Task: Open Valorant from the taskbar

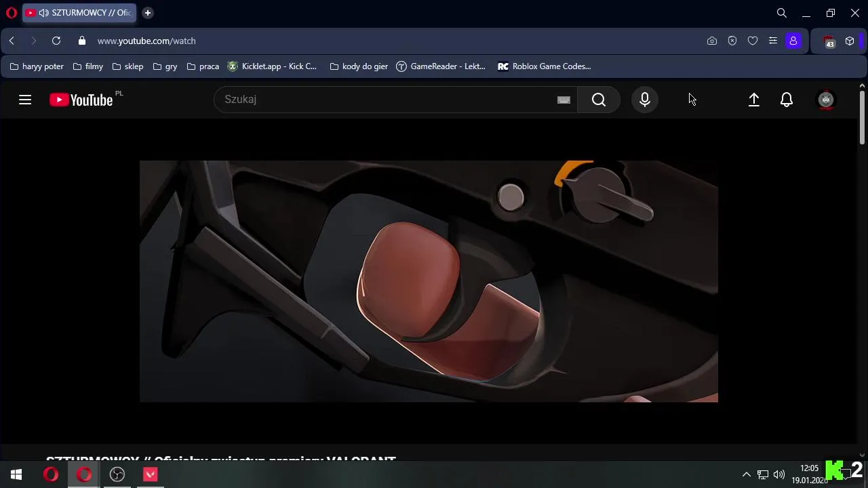Action: point(151,474)
